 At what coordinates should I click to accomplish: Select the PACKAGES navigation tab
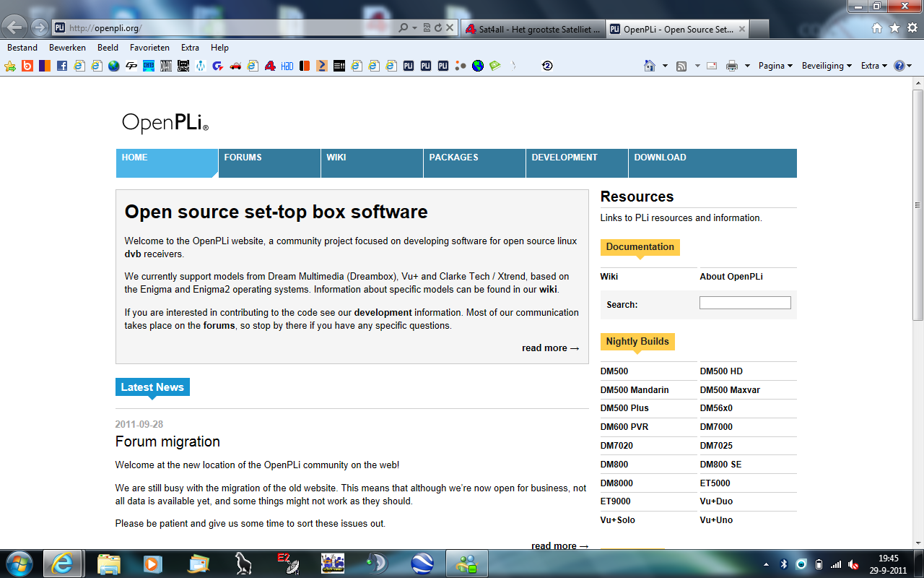coord(474,163)
